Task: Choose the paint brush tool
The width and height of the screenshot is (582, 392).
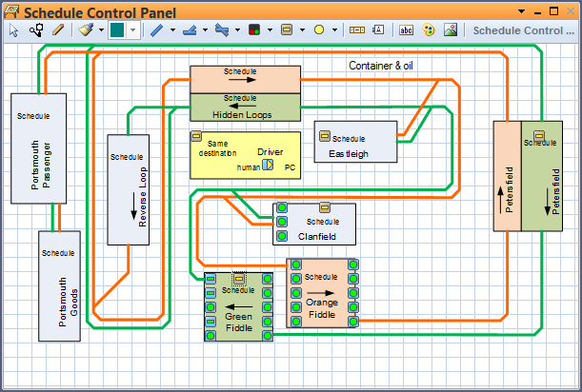Action: (85, 29)
